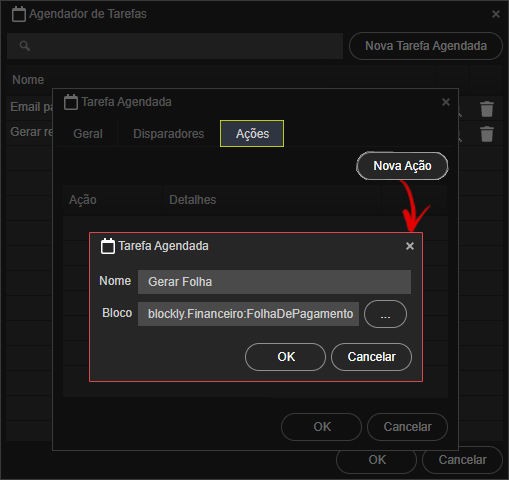Close the Gerar Folha action dialog
Image resolution: width=509 pixels, height=480 pixels.
click(x=410, y=246)
